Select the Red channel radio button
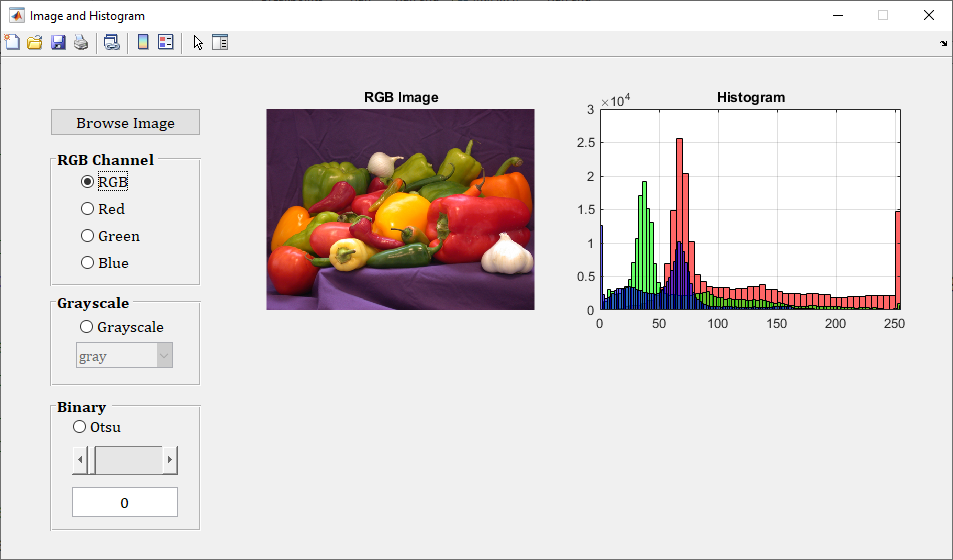 88,209
